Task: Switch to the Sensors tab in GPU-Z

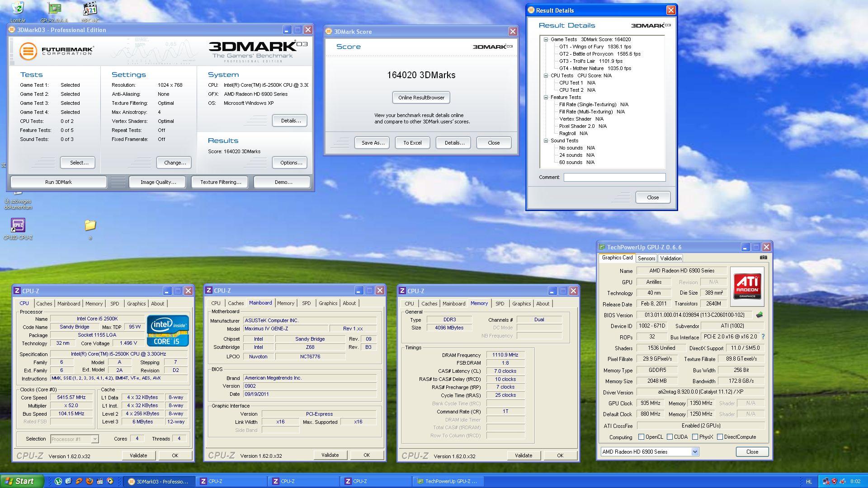Action: coord(646,258)
